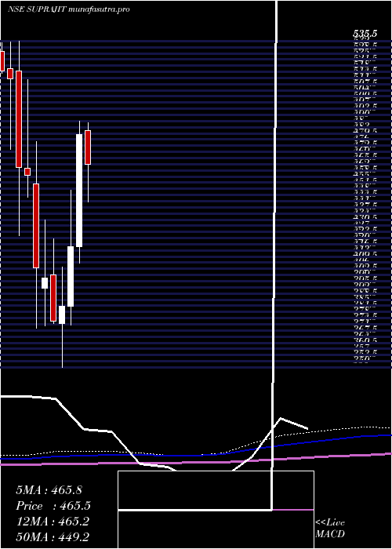
Task: Click the tallest white candlestick body
Action: pyautogui.click(x=79, y=191)
